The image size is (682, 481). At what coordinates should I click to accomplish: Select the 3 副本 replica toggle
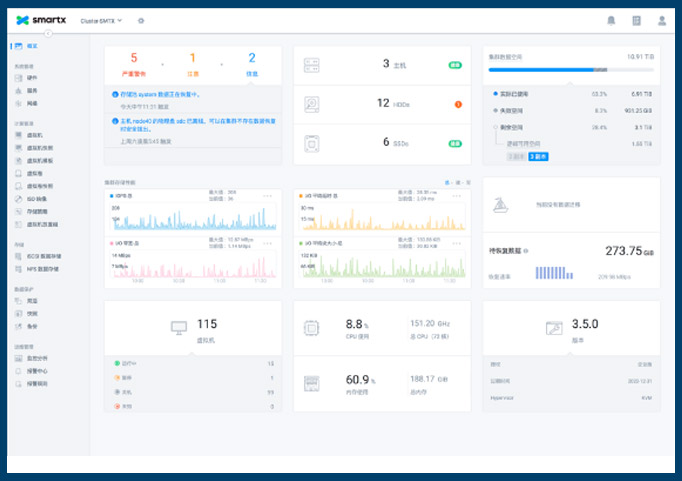538,157
